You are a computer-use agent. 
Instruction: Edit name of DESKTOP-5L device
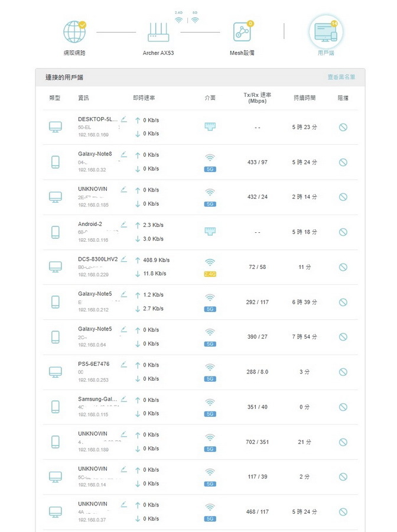[123, 119]
